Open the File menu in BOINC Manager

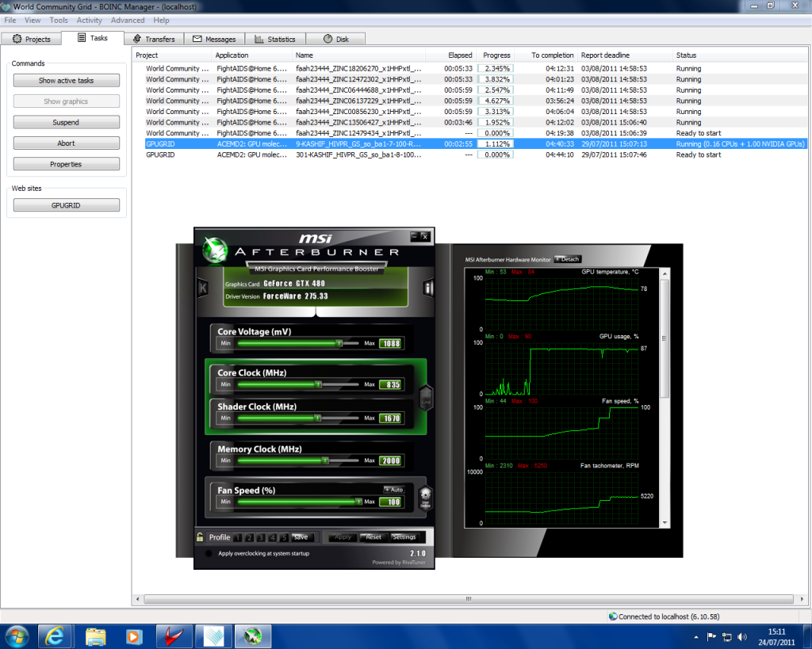(10, 20)
